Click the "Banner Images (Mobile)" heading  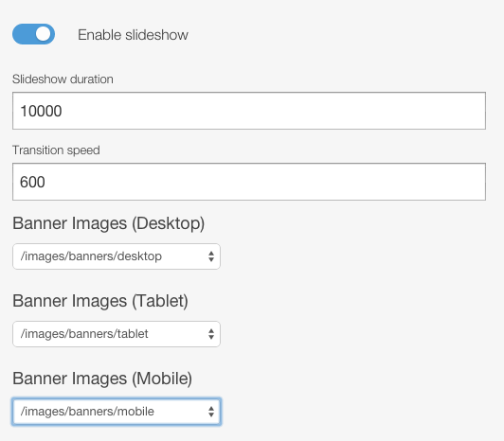[102, 379]
